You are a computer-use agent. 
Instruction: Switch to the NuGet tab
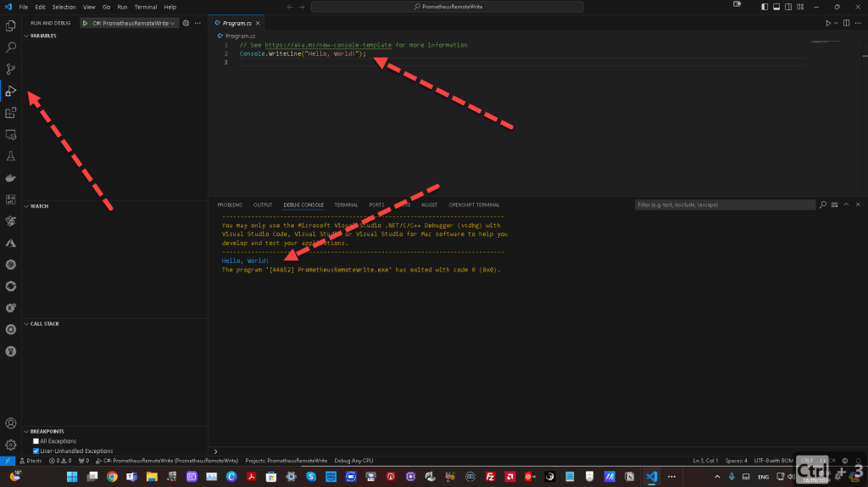429,205
